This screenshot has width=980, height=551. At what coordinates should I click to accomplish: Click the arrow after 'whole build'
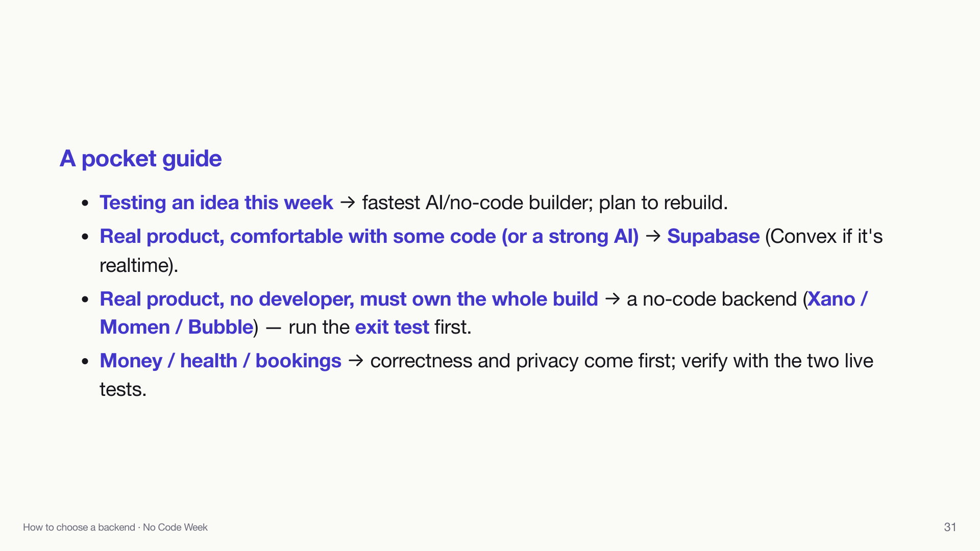[612, 299]
